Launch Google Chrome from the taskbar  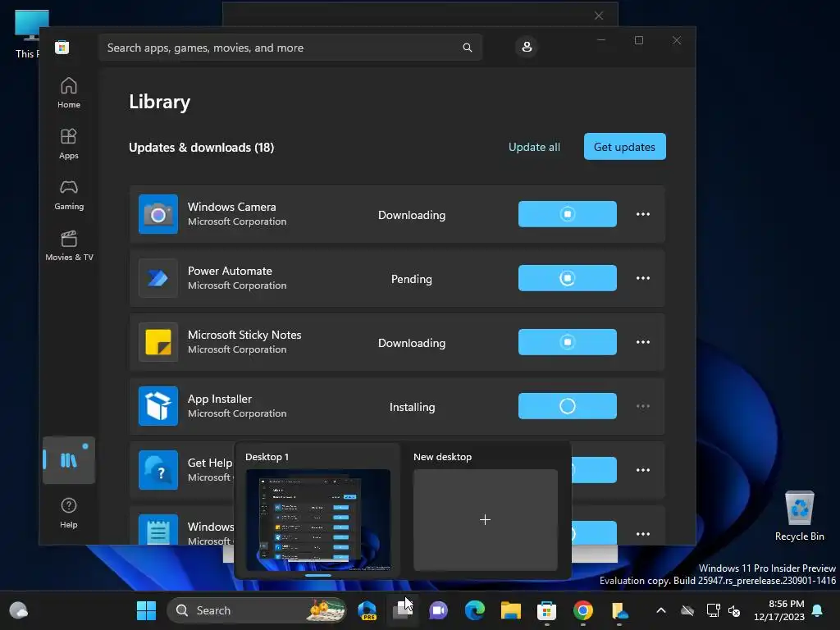pos(583,610)
